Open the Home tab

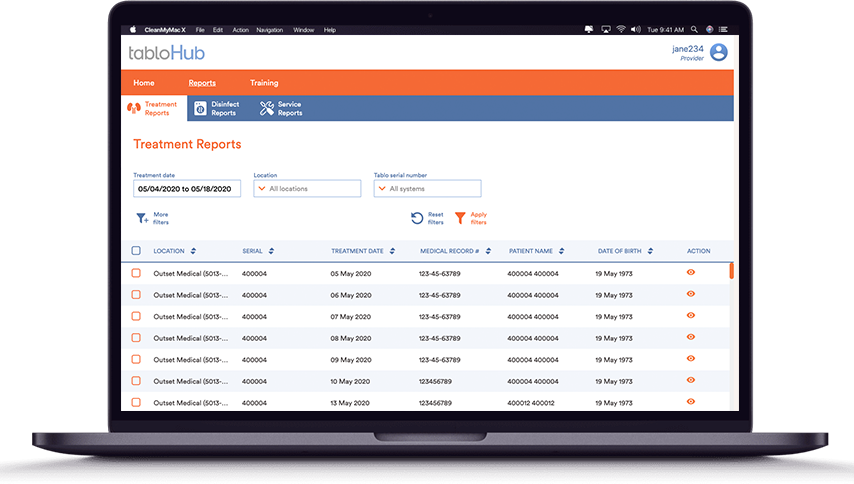pos(144,83)
